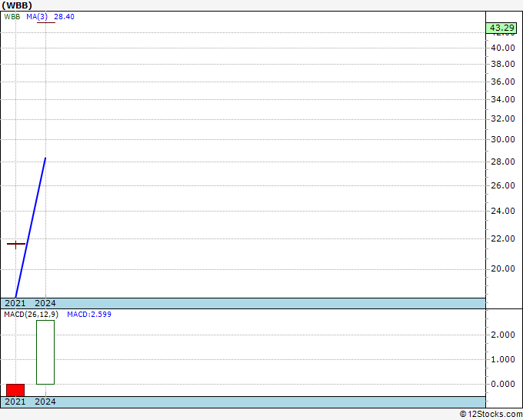Click the 0.000 MACD axis label
Screen dimensions: 523x420
(503, 384)
